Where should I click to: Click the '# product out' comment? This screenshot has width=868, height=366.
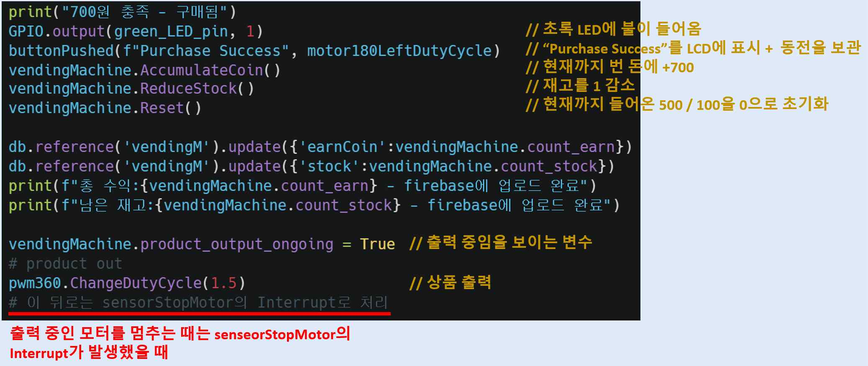pyautogui.click(x=65, y=264)
